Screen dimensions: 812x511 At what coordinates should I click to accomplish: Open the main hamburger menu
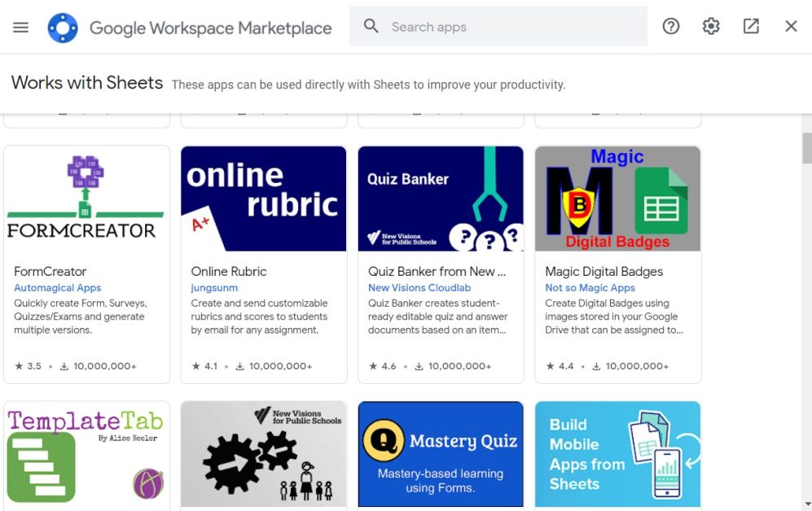pyautogui.click(x=20, y=27)
